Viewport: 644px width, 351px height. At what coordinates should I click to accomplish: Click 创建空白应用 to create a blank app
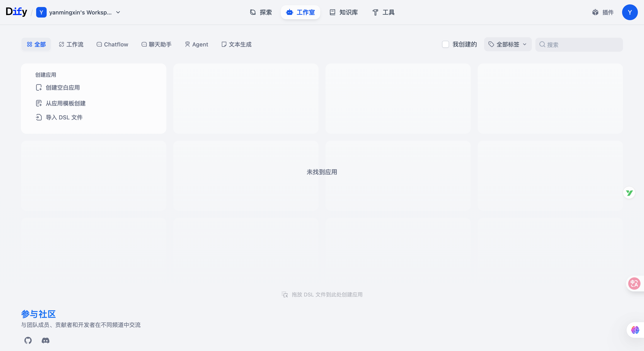coord(62,87)
